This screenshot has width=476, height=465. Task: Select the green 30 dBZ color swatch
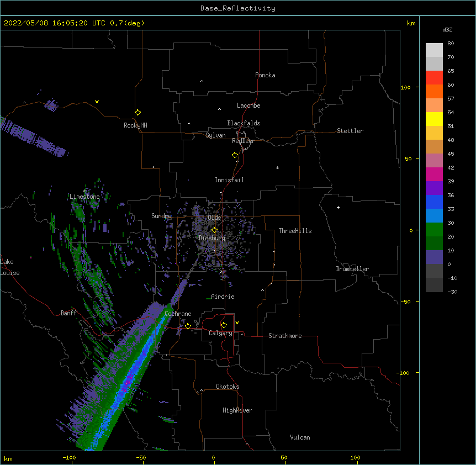click(434, 230)
